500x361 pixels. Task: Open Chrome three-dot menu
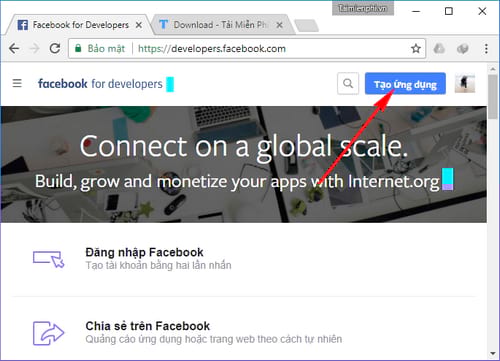click(x=486, y=49)
